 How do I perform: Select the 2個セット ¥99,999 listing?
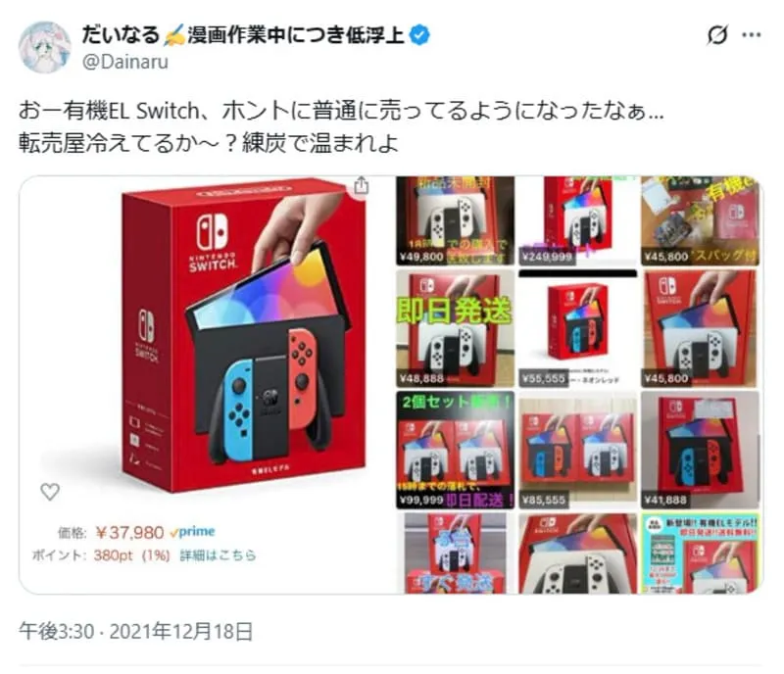[455, 450]
